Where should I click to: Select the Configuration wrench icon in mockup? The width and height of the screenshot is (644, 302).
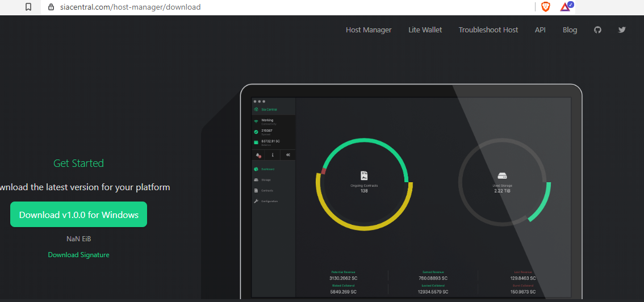[256, 201]
